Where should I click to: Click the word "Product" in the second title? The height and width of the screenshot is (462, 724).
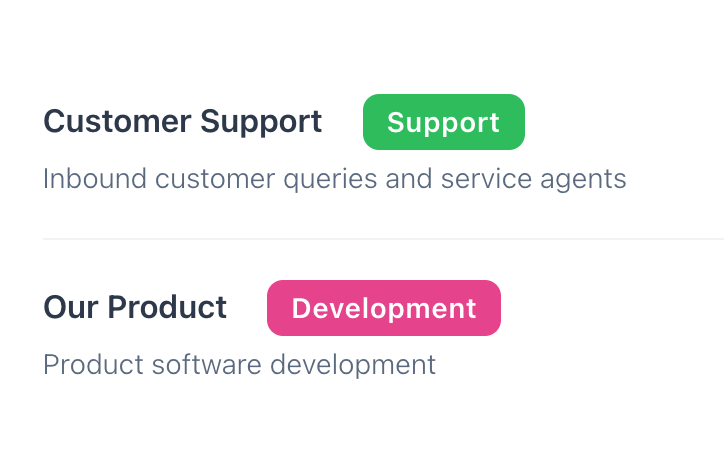tap(168, 307)
